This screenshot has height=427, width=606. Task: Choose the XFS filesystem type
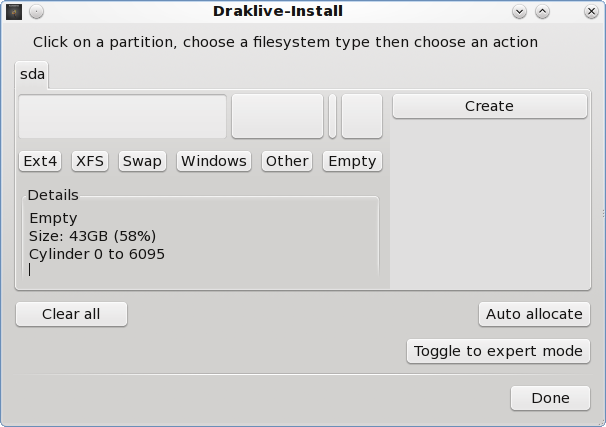click(x=91, y=161)
